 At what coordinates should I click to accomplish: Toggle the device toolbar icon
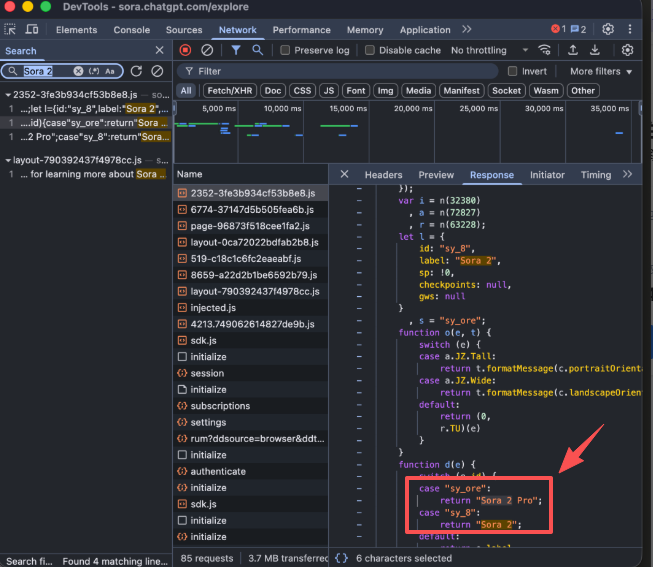point(33,30)
